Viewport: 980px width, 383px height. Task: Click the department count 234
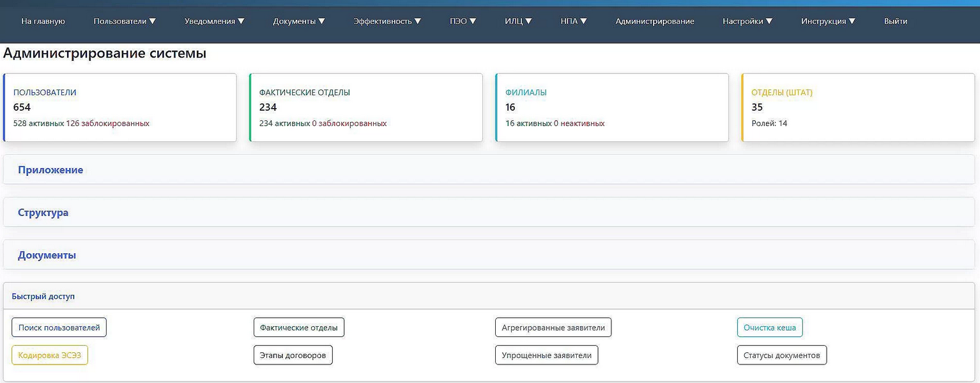point(268,107)
